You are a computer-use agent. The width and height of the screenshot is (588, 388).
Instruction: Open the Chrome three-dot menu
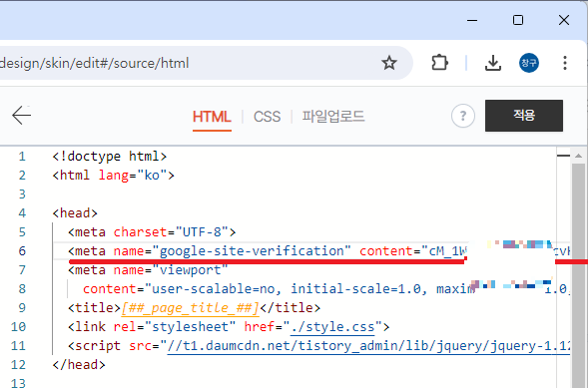pyautogui.click(x=565, y=63)
